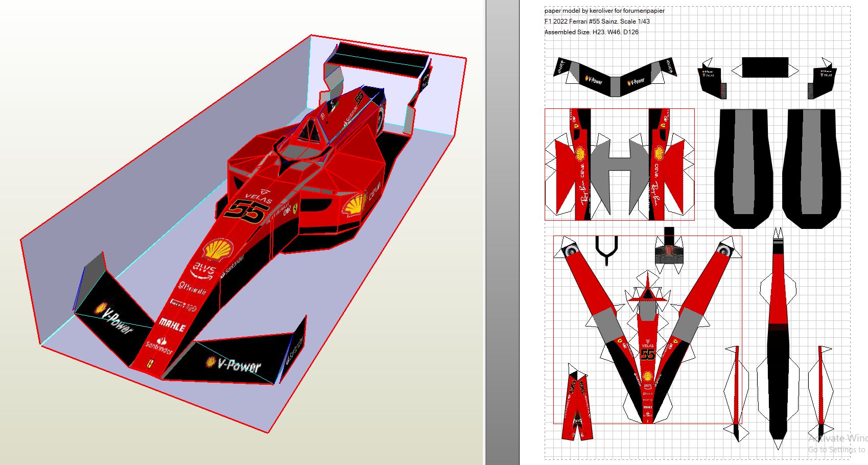This screenshot has width=868, height=465.
Task: Select the 'Assembled Size' text line
Action: point(591,32)
